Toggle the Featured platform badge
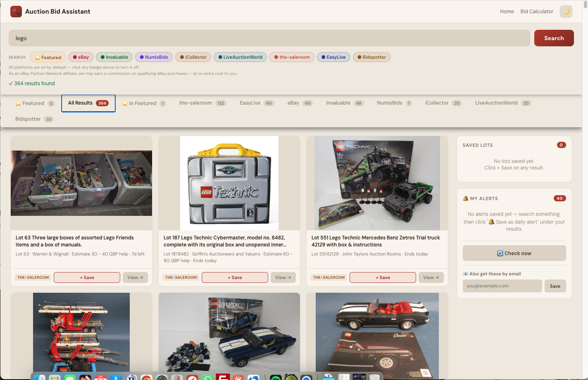The image size is (588, 380). (x=48, y=57)
